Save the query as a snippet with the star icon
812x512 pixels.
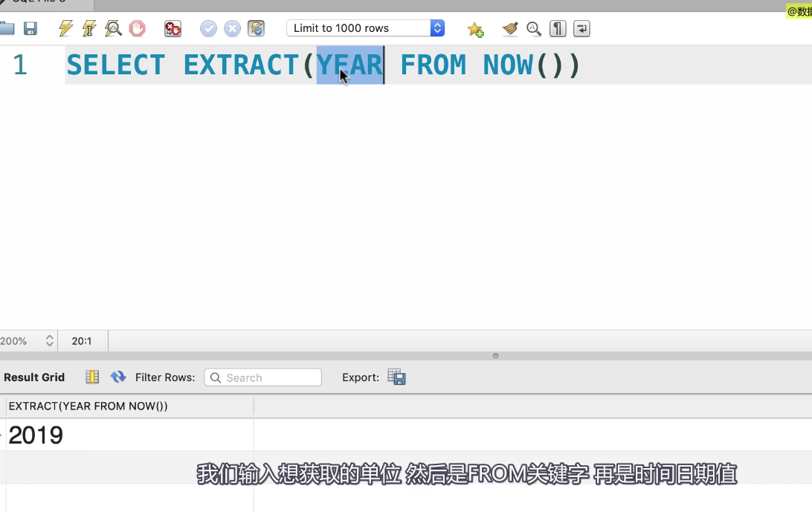pos(475,29)
